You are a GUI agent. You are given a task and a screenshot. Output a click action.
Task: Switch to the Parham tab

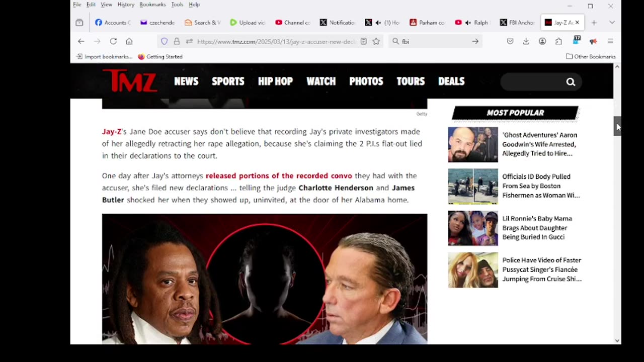pos(427,23)
